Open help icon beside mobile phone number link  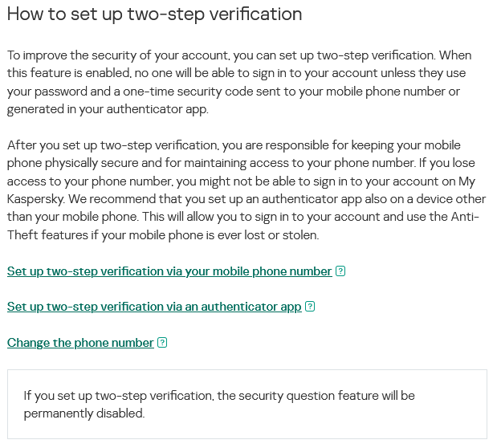(x=340, y=271)
